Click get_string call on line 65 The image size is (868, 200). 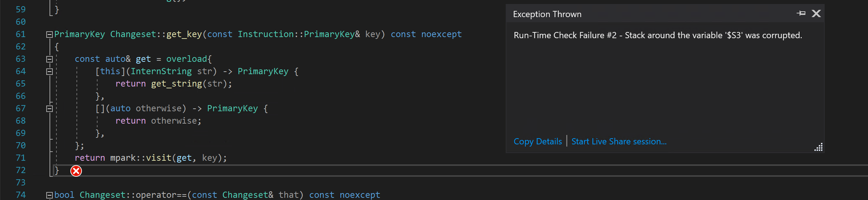point(177,84)
